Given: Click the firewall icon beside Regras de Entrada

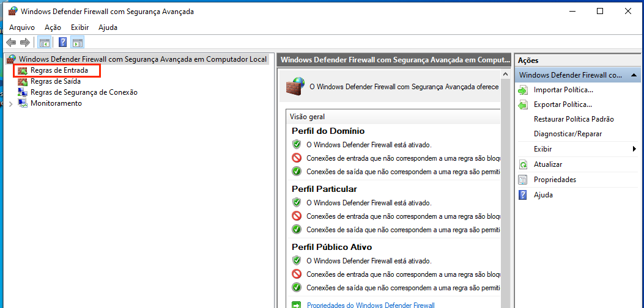Looking at the screenshot, I should pos(23,71).
